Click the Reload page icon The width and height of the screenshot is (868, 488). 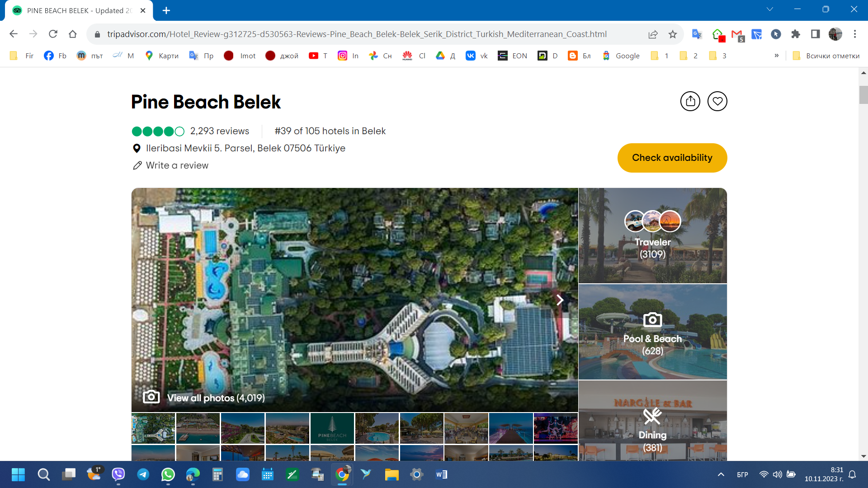[x=53, y=34]
